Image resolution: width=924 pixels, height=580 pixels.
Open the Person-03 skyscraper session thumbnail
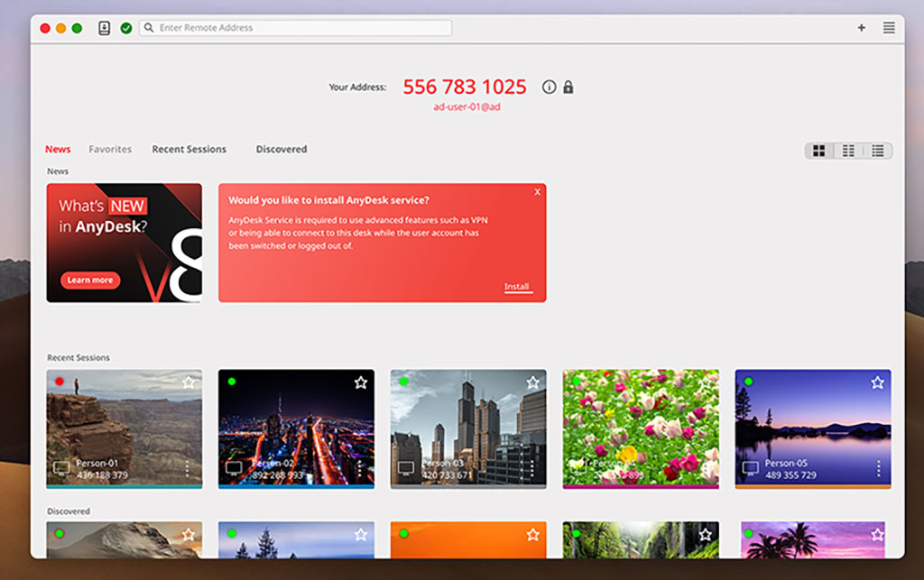(x=468, y=428)
